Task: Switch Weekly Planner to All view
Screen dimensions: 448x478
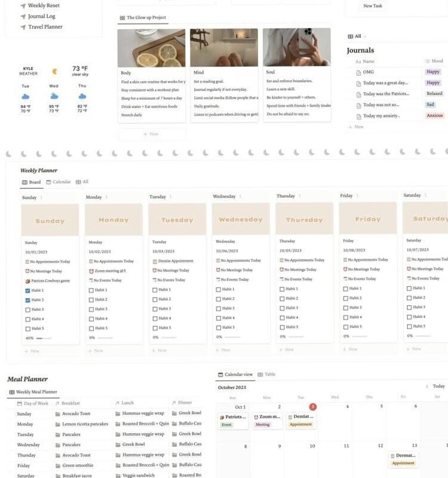Action: coord(82,182)
